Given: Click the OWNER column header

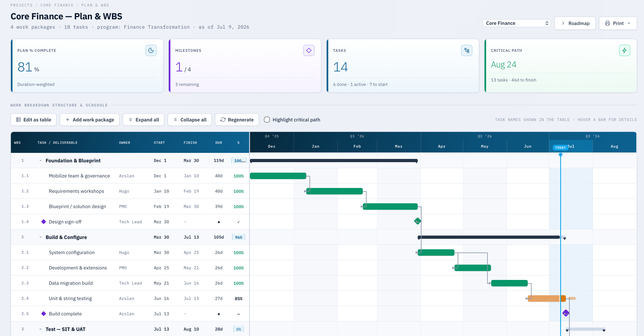Looking at the screenshot, I should point(125,143).
